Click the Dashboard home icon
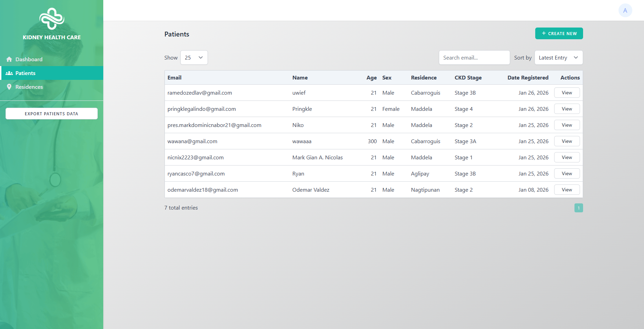The width and height of the screenshot is (644, 329). (9, 59)
